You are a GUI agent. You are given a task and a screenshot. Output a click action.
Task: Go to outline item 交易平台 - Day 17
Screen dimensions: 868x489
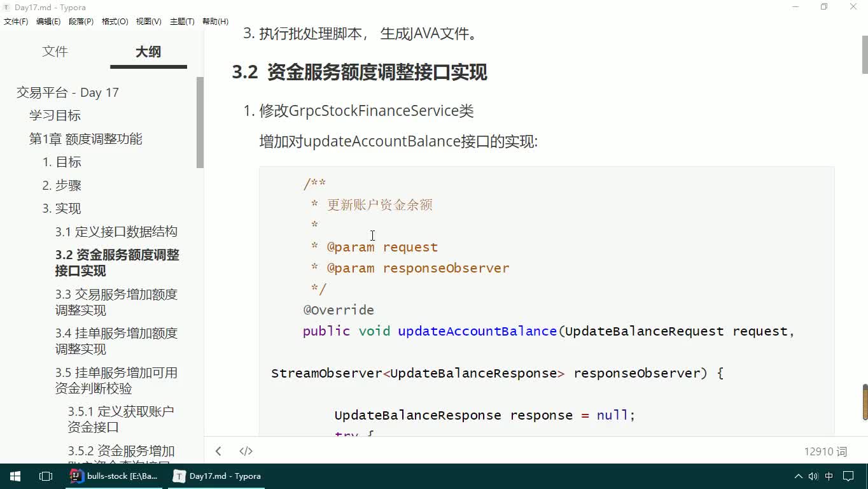(x=67, y=92)
